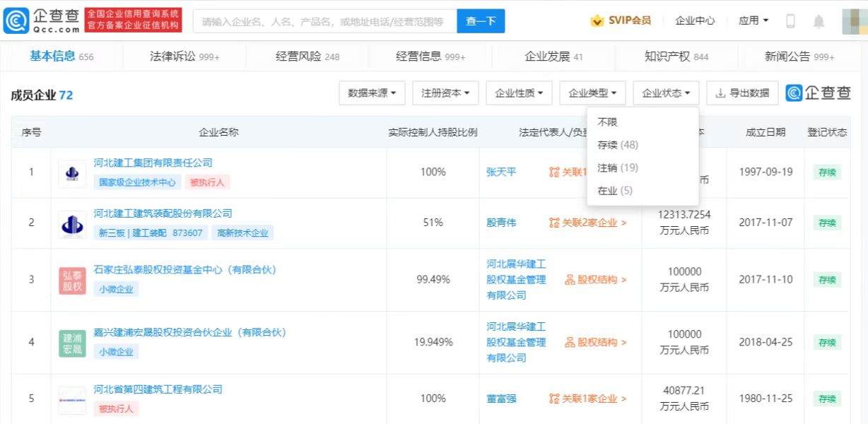Expand the 注册资本 filter dropdown

[x=445, y=93]
